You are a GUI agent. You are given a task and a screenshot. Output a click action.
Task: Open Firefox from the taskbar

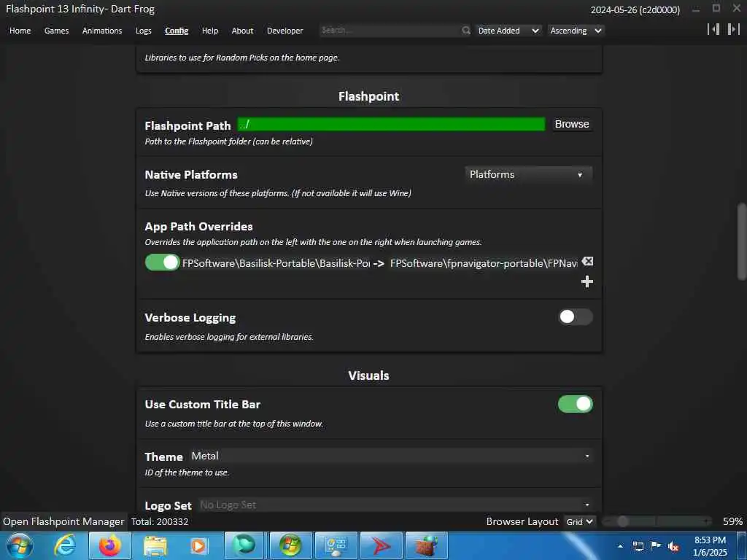(x=109, y=545)
